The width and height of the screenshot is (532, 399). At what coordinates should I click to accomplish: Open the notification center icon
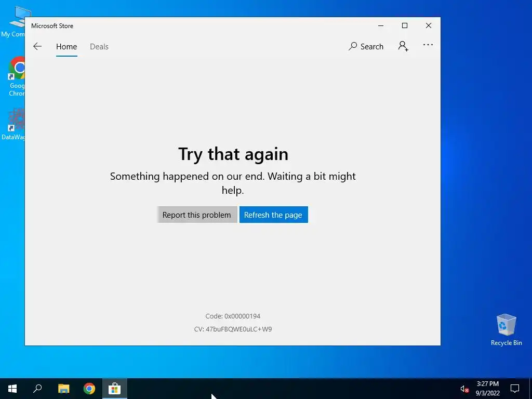(x=515, y=389)
